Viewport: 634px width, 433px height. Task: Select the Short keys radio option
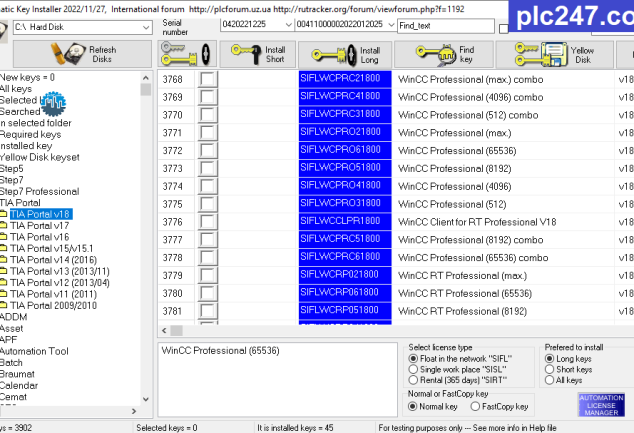(549, 369)
